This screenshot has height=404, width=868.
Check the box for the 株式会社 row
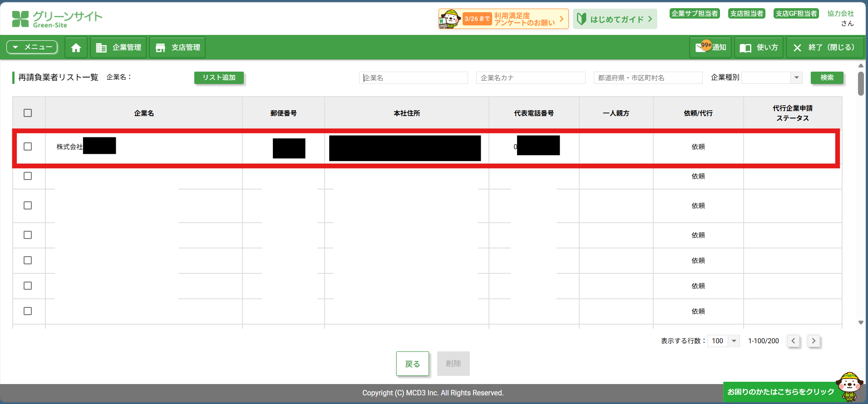[x=28, y=146]
